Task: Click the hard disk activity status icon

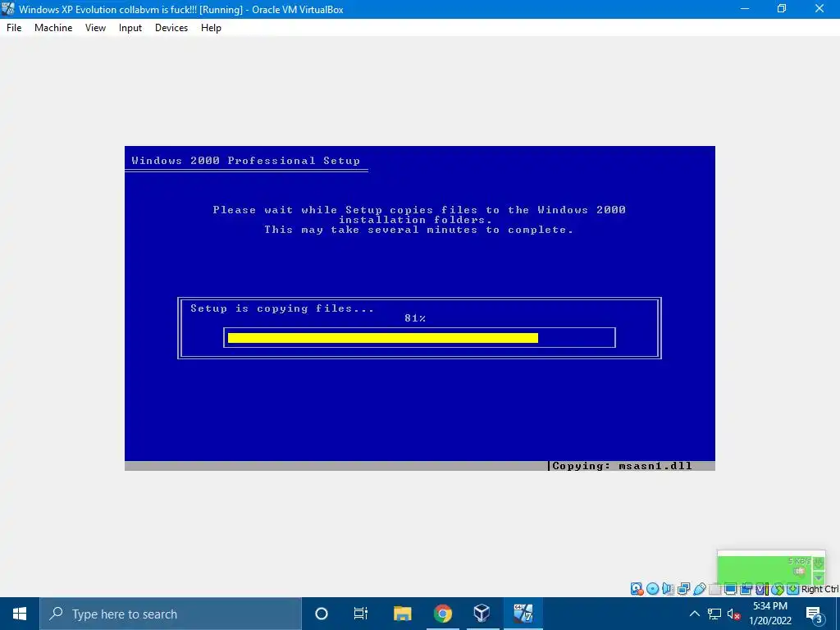Action: 637,589
